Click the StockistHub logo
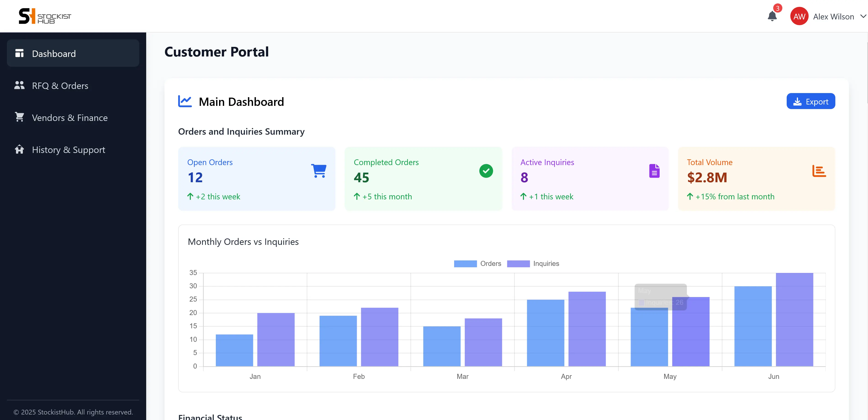Image resolution: width=868 pixels, height=420 pixels. (45, 16)
